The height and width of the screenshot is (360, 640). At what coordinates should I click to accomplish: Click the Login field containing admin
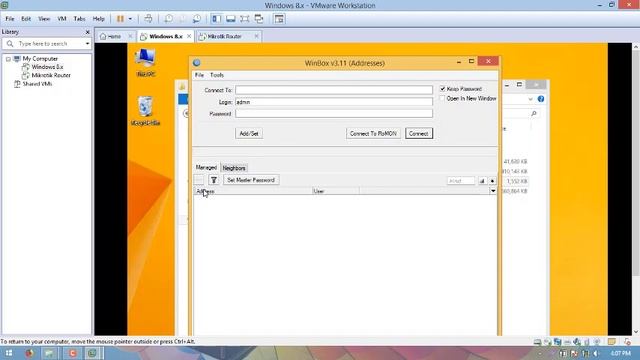334,102
